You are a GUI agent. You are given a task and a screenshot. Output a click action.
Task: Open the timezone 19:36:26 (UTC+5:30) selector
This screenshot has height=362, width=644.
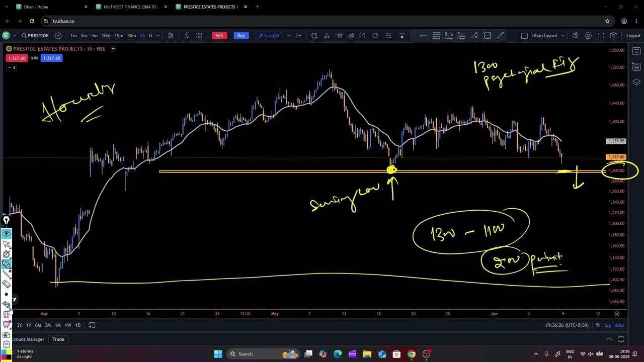[x=567, y=325]
